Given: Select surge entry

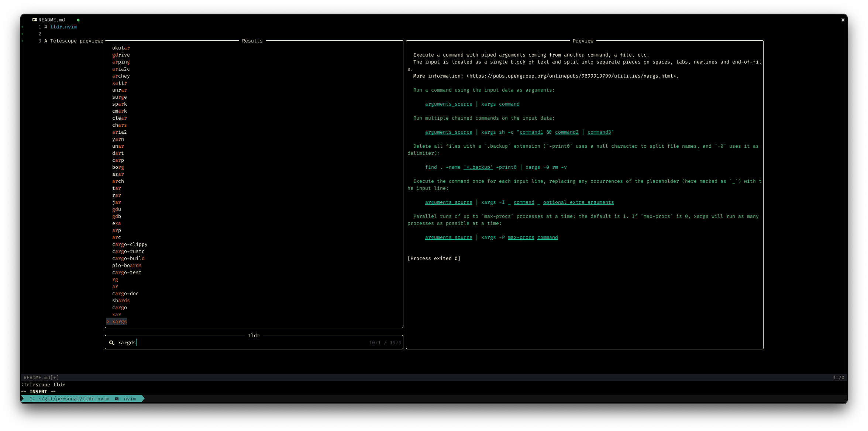Looking at the screenshot, I should (120, 97).
